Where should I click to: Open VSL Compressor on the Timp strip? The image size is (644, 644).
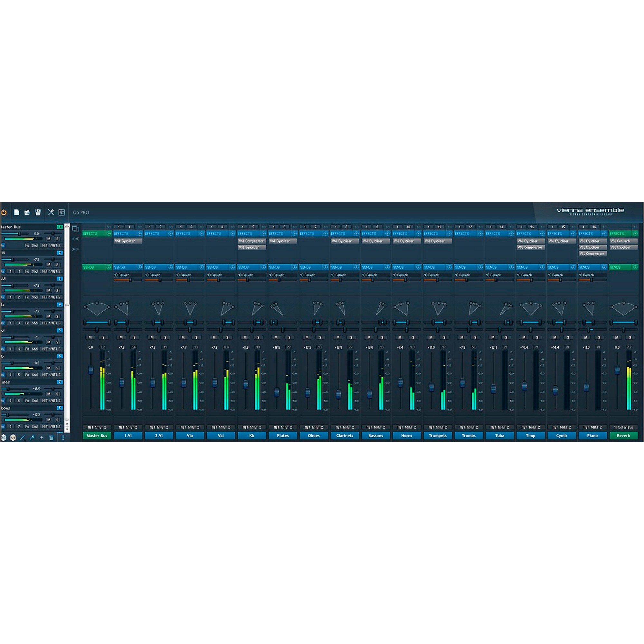531,247
